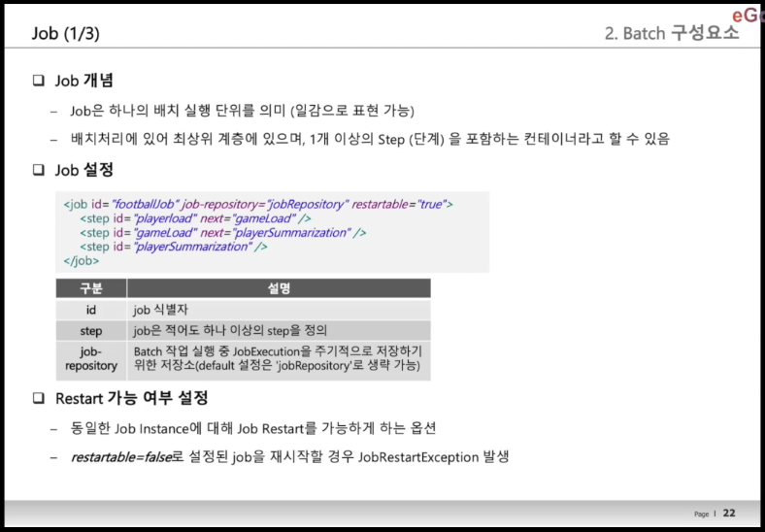Click the cell describing JobExecution 저장소
This screenshot has height=532, width=765.
click(279, 359)
